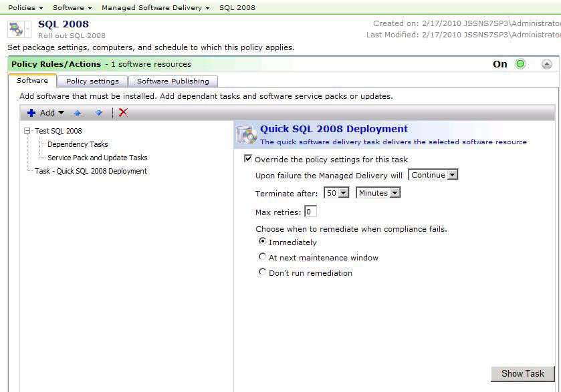Open the Software breadcrumb menu
Viewport: 561px width, 392px height.
(72, 7)
